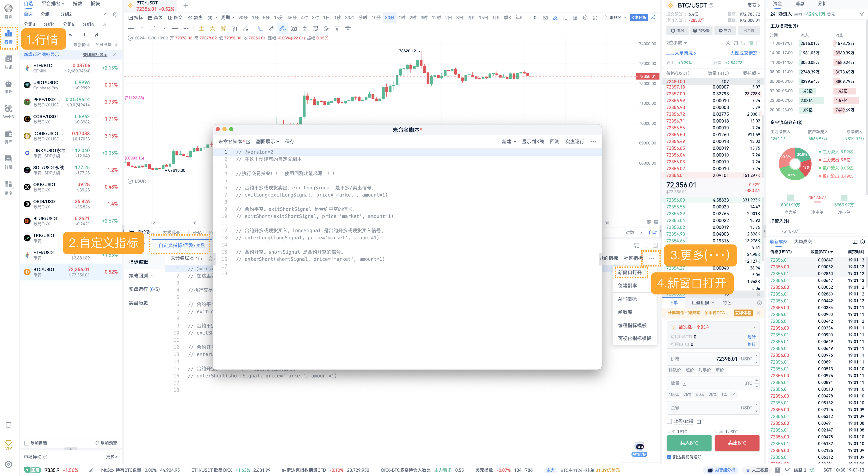The width and height of the screenshot is (868, 476).
Task: Toggle the star favorite on 未命名脚本
Action: pyautogui.click(x=210, y=258)
